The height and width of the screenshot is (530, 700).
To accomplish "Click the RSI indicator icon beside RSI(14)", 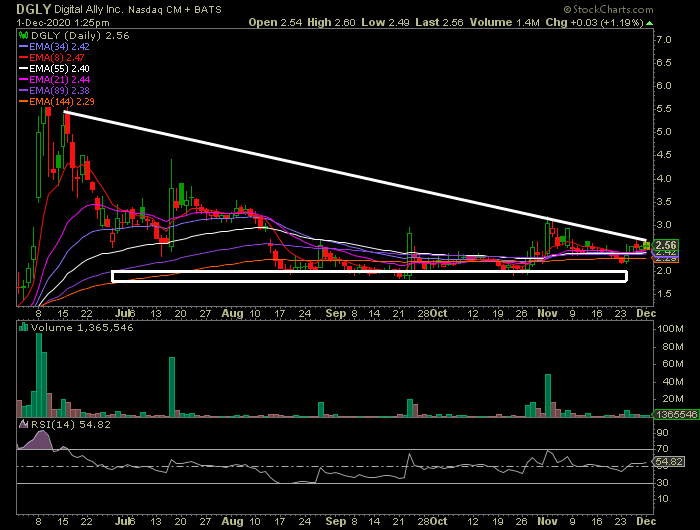I will (x=24, y=424).
